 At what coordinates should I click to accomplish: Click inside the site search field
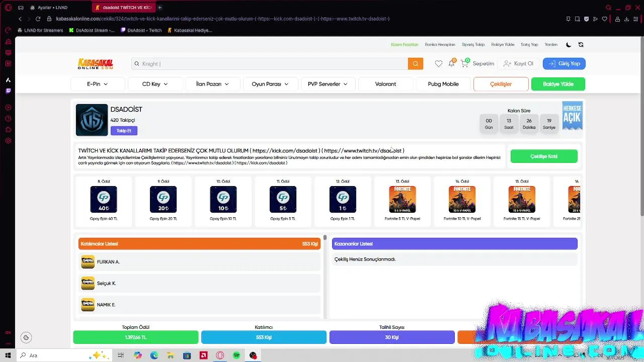(x=270, y=64)
